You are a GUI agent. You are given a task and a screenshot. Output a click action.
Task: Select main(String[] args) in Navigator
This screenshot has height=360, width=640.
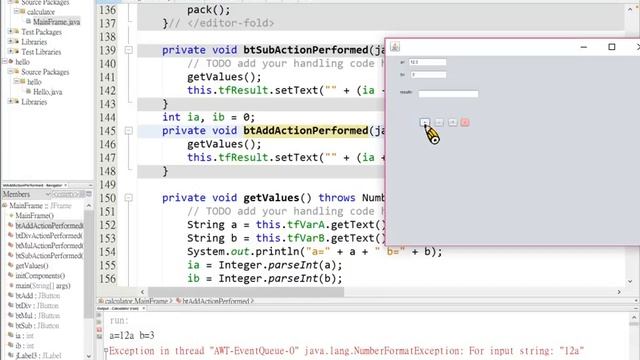click(43, 286)
